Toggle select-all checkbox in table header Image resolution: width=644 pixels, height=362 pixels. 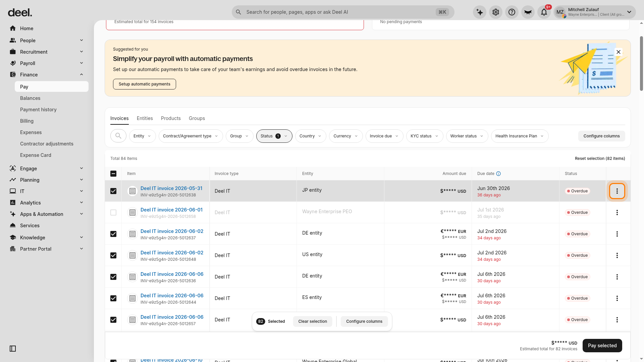[113, 174]
